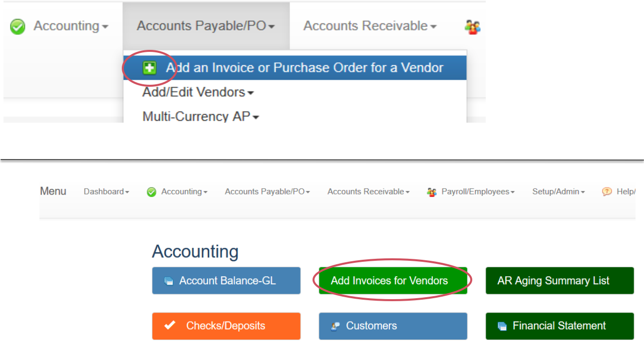Click AR Aging Summary List button
Image resolution: width=644 pixels, height=363 pixels.
(560, 281)
